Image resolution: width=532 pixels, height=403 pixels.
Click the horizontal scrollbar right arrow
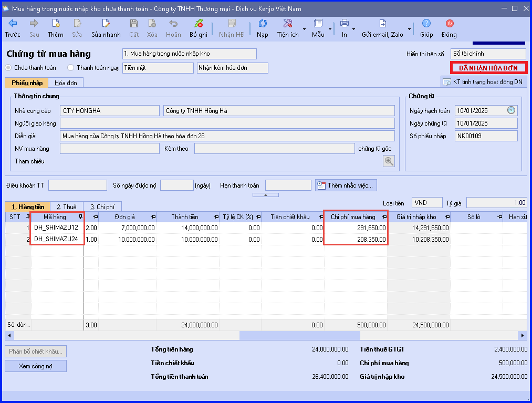click(523, 335)
